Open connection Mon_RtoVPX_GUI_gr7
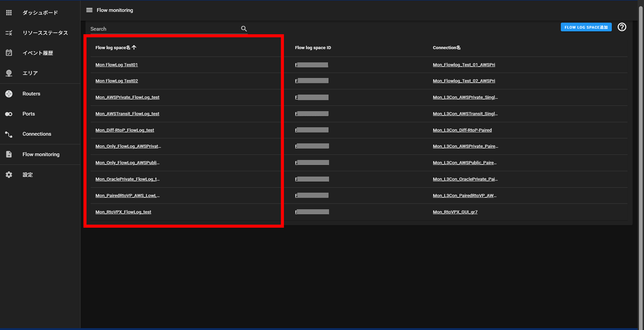This screenshot has width=644, height=330. pos(455,212)
